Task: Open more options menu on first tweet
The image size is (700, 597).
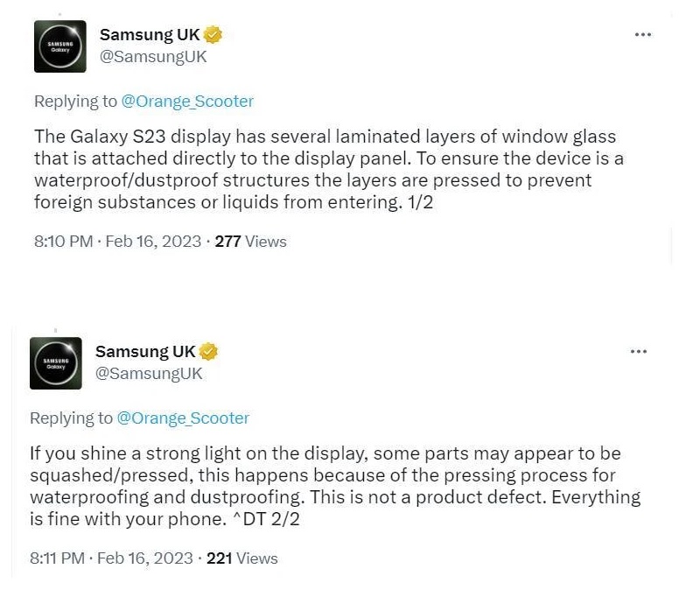Action: tap(642, 35)
